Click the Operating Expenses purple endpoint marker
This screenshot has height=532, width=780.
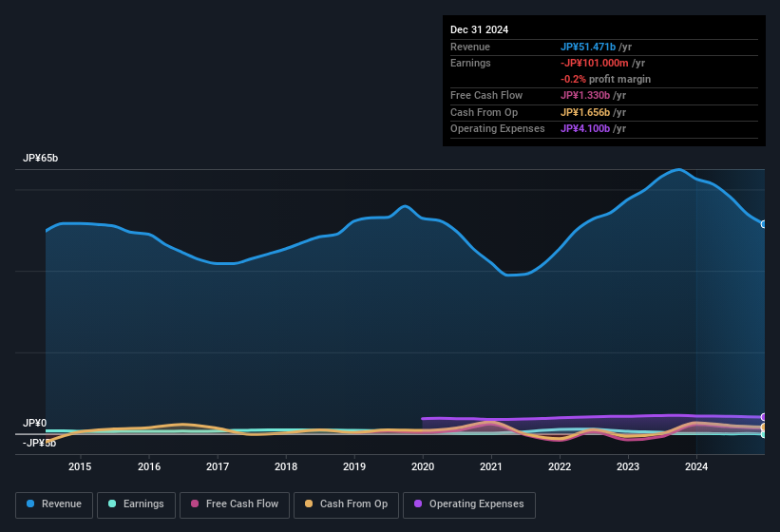click(x=764, y=417)
